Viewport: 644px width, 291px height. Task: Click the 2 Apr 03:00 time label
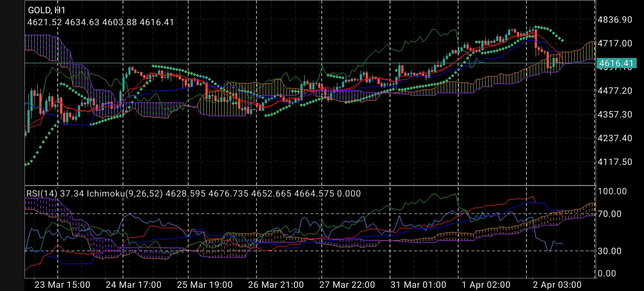pos(557,285)
